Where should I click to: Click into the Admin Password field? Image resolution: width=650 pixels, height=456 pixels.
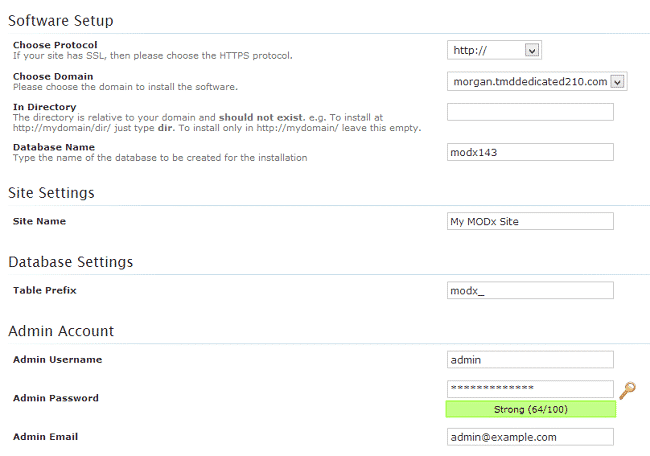[x=530, y=389]
